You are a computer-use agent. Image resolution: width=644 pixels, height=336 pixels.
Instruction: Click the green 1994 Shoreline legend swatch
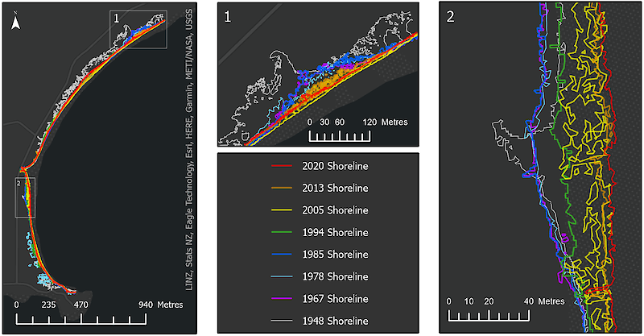[282, 232]
